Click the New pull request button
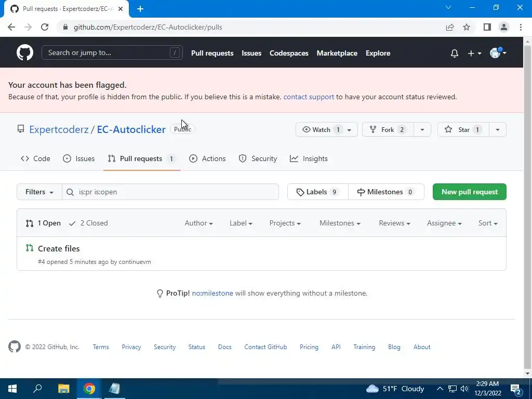532x399 pixels. click(470, 192)
